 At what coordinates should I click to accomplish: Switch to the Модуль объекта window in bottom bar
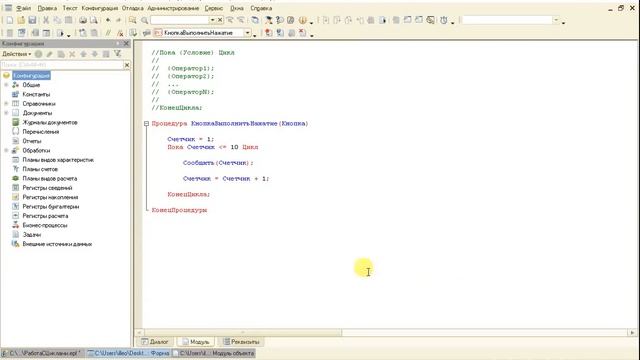click(213, 353)
